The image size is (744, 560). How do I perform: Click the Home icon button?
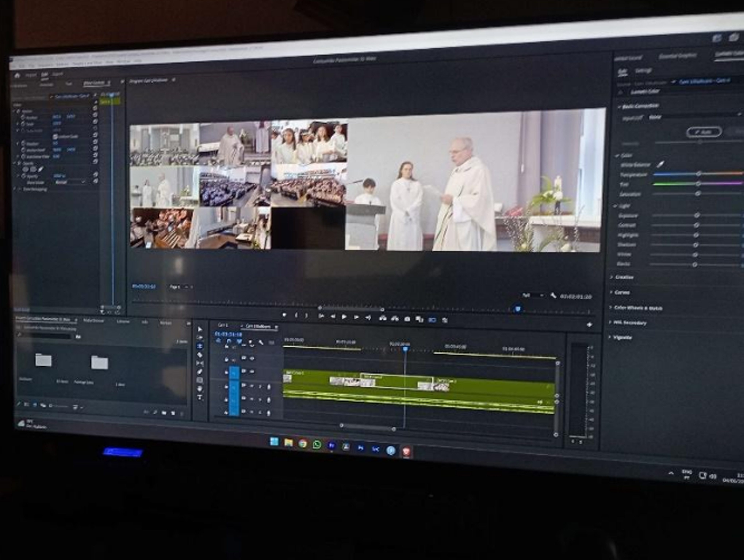[x=17, y=75]
